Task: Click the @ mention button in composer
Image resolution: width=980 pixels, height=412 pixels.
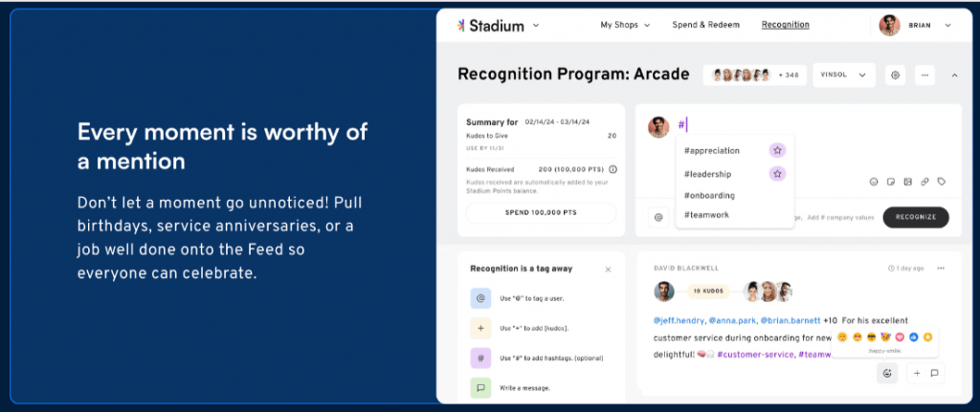Action: 658,217
